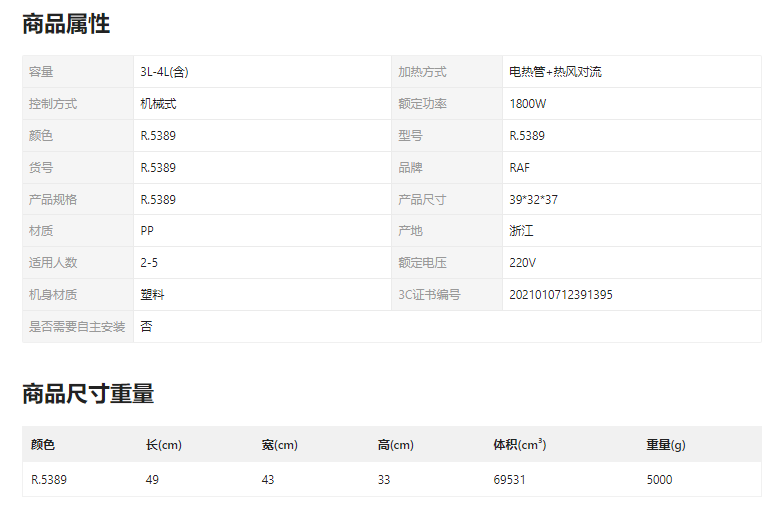
Task: Select people count value 2-5
Action: pyautogui.click(x=149, y=263)
